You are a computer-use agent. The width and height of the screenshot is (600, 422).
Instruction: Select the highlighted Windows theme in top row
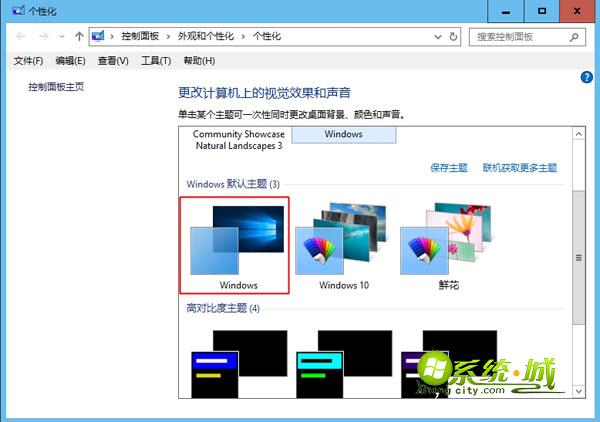pos(344,135)
